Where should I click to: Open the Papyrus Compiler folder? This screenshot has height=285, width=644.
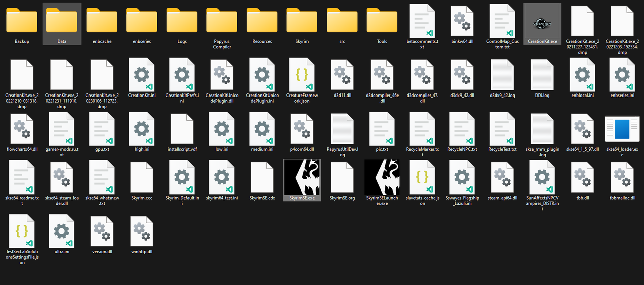coord(222,20)
